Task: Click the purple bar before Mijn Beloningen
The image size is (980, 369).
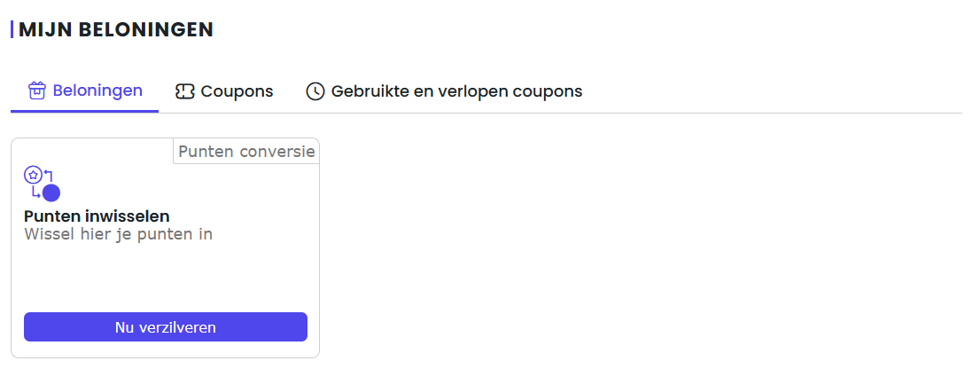Action: pos(12,29)
